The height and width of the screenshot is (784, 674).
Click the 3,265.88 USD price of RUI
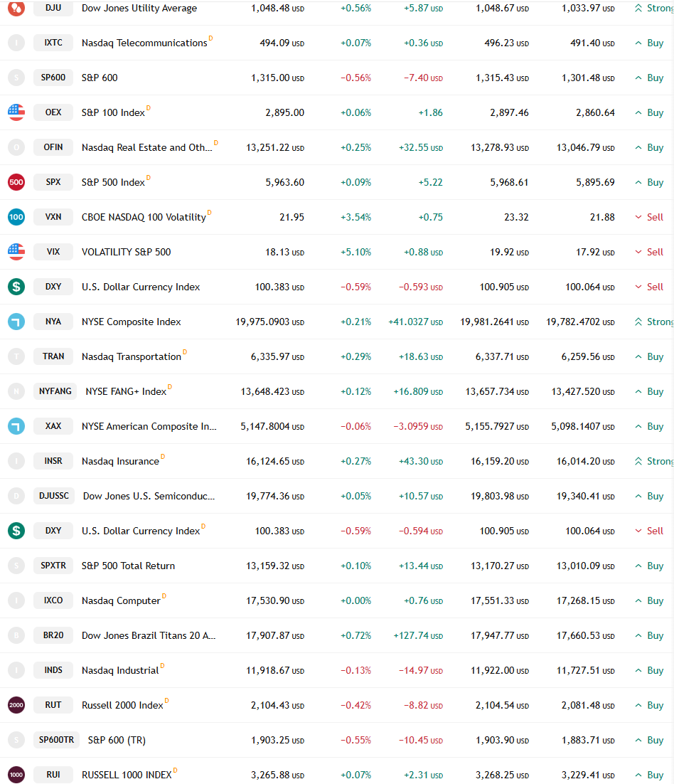278,775
